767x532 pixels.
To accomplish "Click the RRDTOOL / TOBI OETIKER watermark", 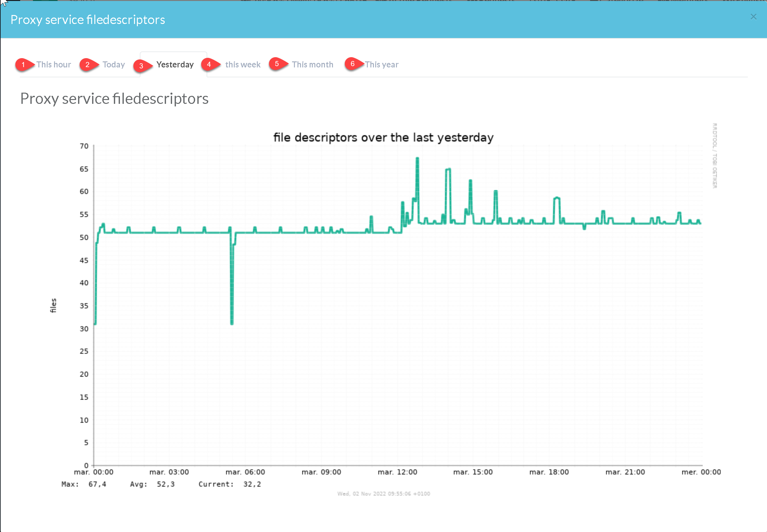I will (x=714, y=156).
